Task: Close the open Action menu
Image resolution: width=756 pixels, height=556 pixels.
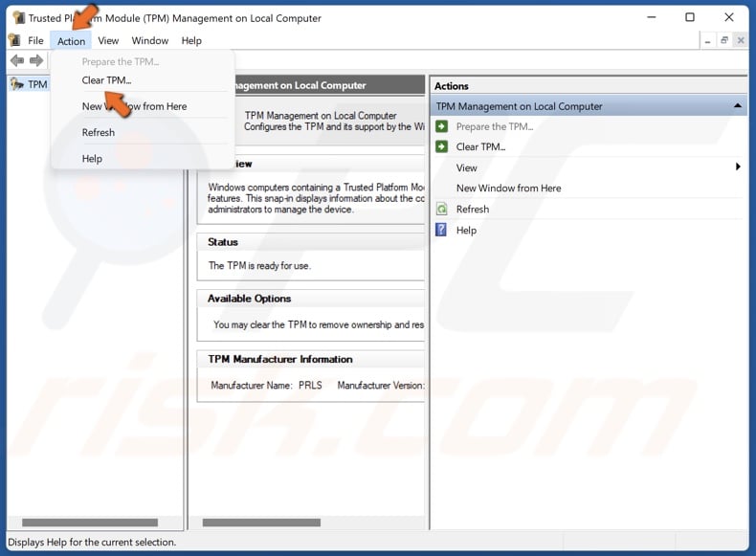Action: point(71,41)
